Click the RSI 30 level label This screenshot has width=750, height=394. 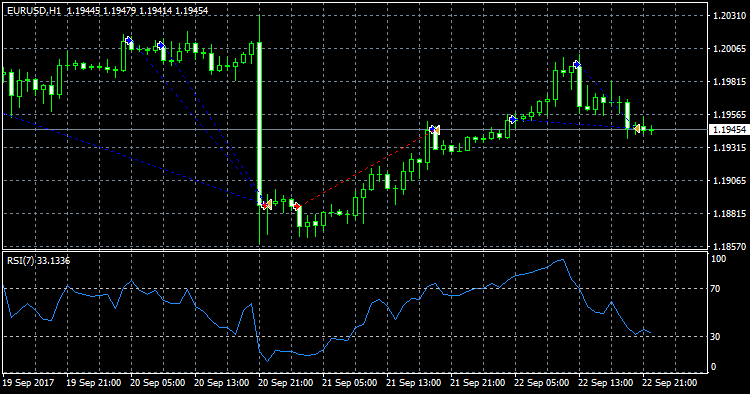point(716,337)
